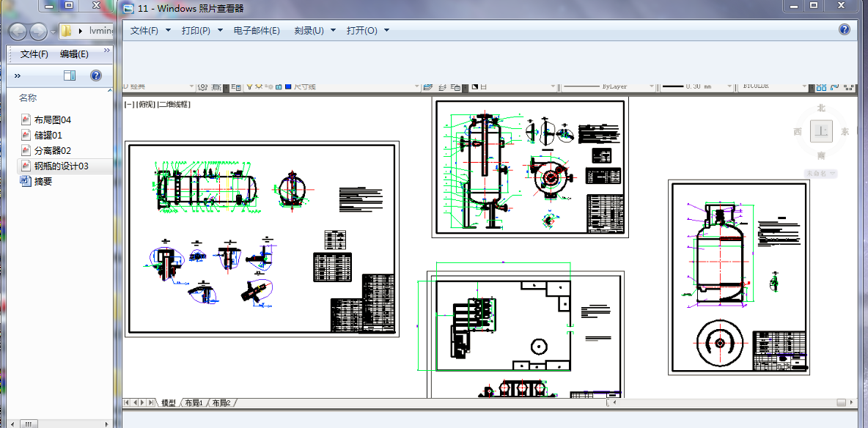Click the layer properties manager icon
This screenshot has width=868, height=428.
pyautogui.click(x=236, y=87)
